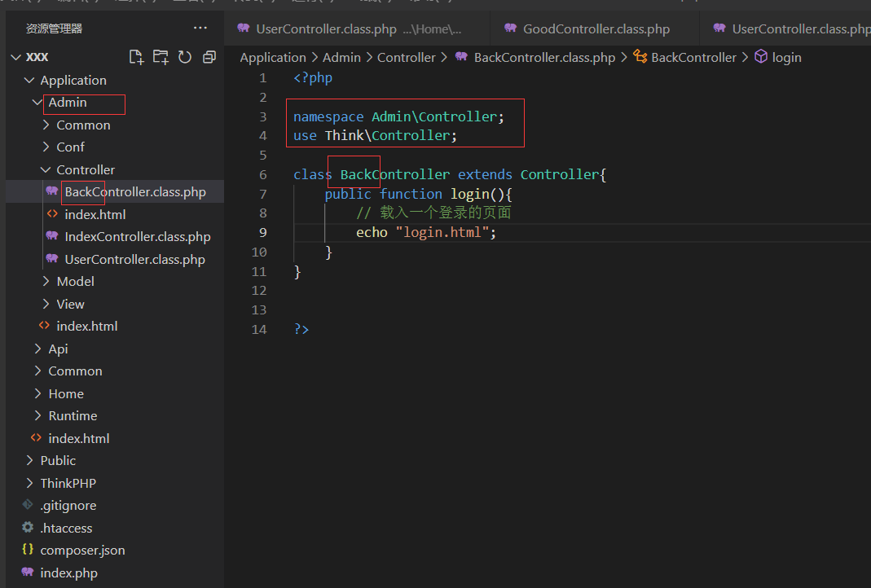Click the closing ?> tag on line 14
The width and height of the screenshot is (871, 588).
[x=301, y=329]
